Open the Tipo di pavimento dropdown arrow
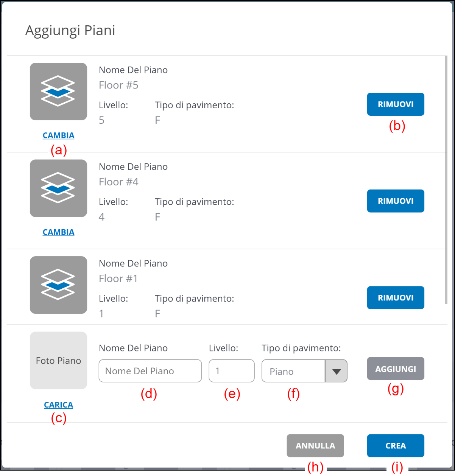This screenshot has height=476, width=455. pos(336,371)
